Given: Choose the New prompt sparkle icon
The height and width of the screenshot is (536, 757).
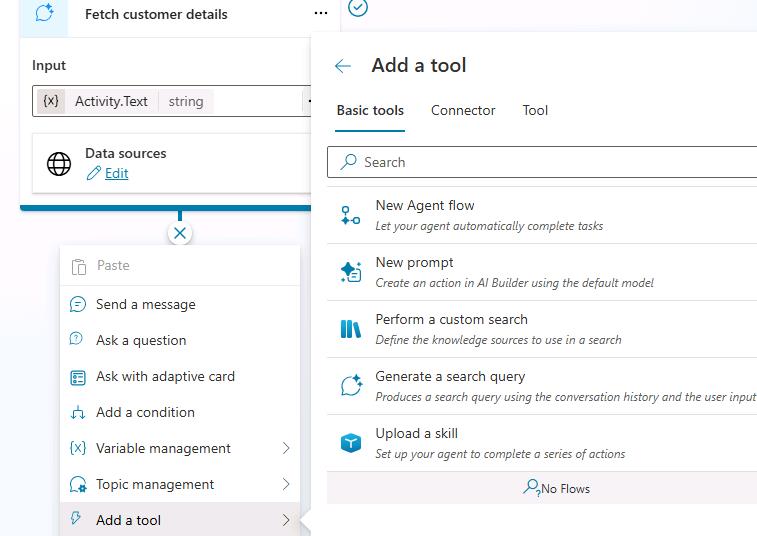Looking at the screenshot, I should pyautogui.click(x=350, y=272).
